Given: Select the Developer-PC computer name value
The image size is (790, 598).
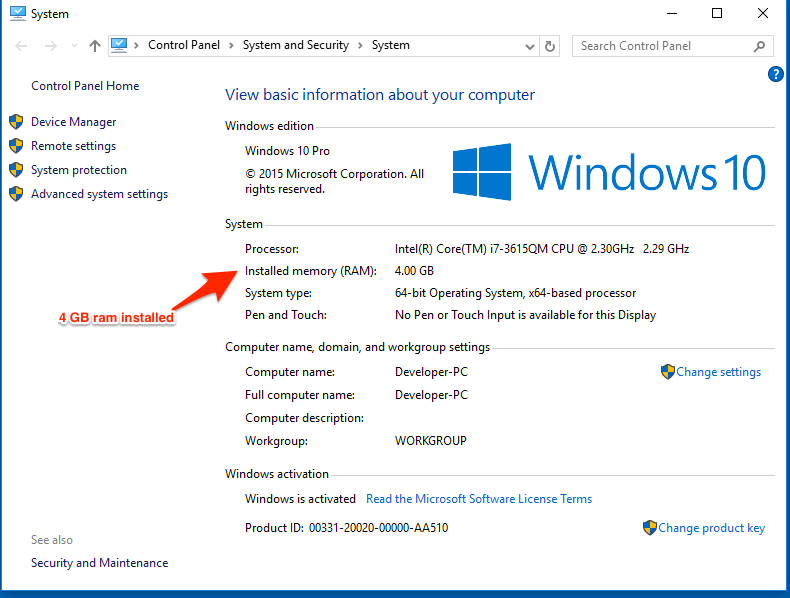Looking at the screenshot, I should (x=431, y=372).
